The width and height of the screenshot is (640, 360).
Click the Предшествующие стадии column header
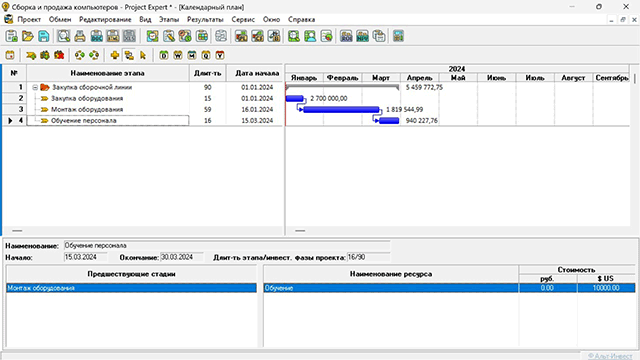tap(131, 274)
